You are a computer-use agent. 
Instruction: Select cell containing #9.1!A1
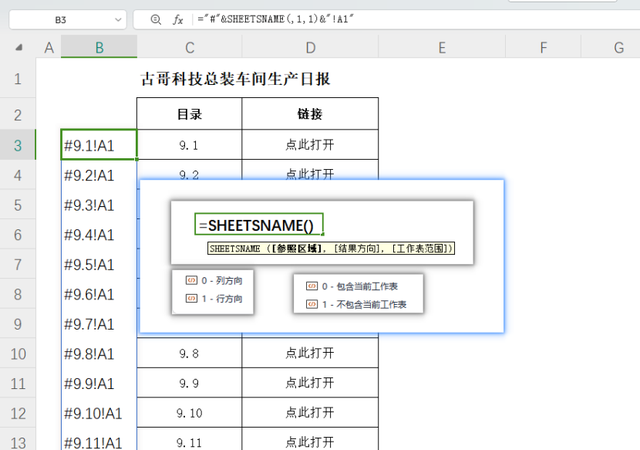click(x=99, y=145)
